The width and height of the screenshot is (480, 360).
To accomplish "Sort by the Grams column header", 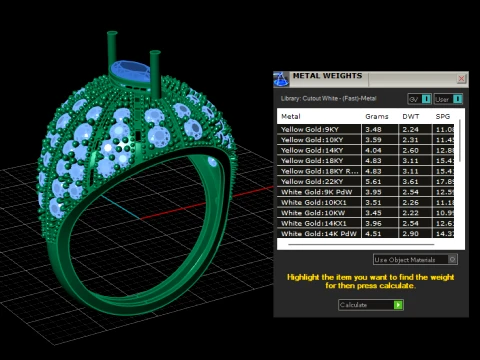I will pyautogui.click(x=377, y=116).
